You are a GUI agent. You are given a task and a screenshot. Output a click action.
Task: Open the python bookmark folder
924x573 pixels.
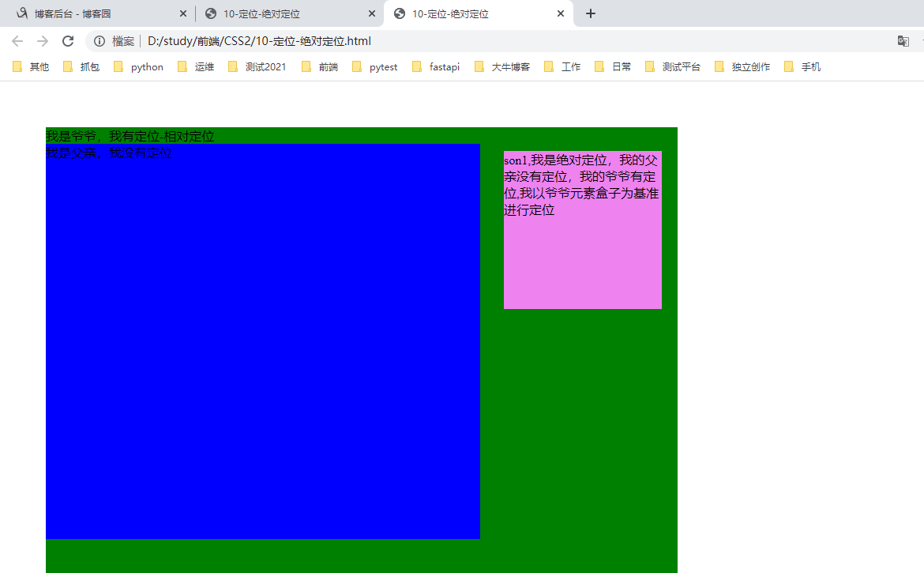(x=138, y=66)
